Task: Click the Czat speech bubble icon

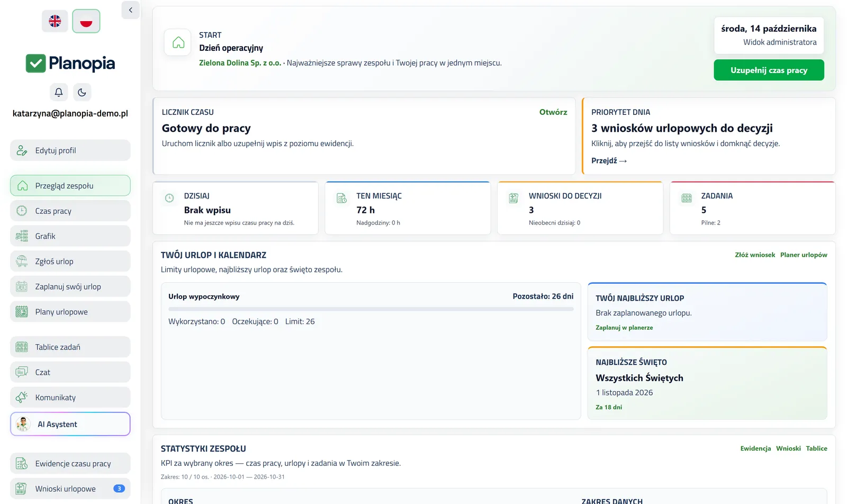Action: [x=22, y=372]
